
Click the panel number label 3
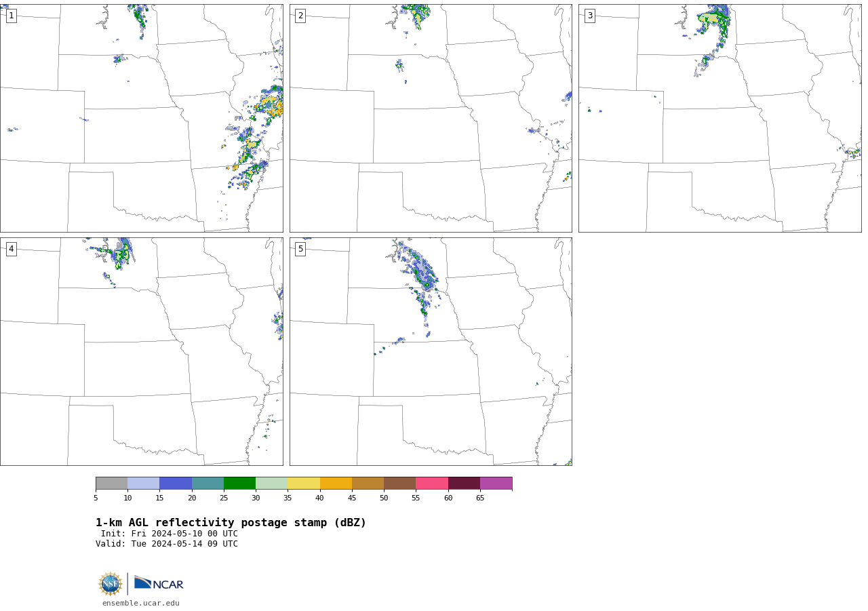[589, 16]
